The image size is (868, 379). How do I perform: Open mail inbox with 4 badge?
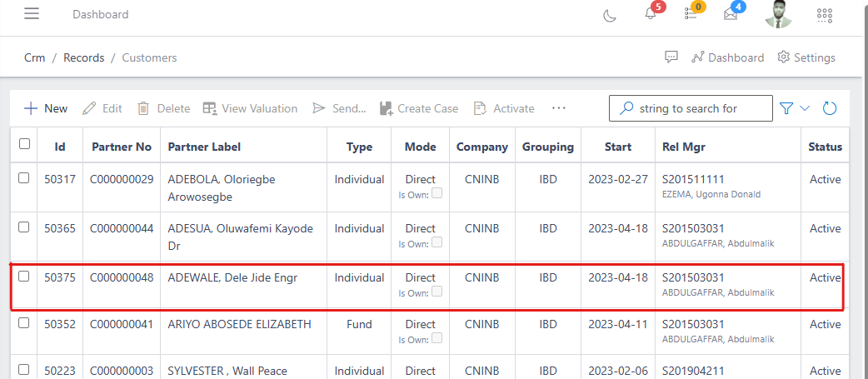coord(731,14)
